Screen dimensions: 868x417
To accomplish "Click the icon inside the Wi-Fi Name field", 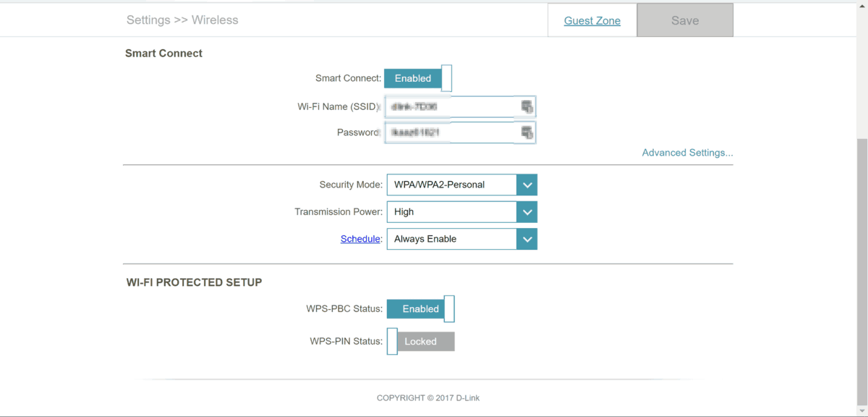I will [x=527, y=107].
